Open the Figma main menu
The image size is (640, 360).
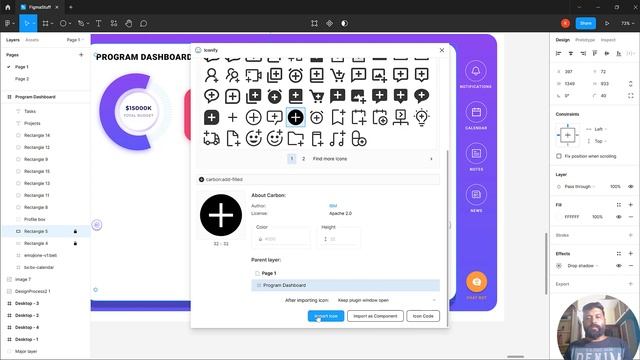tap(8, 23)
